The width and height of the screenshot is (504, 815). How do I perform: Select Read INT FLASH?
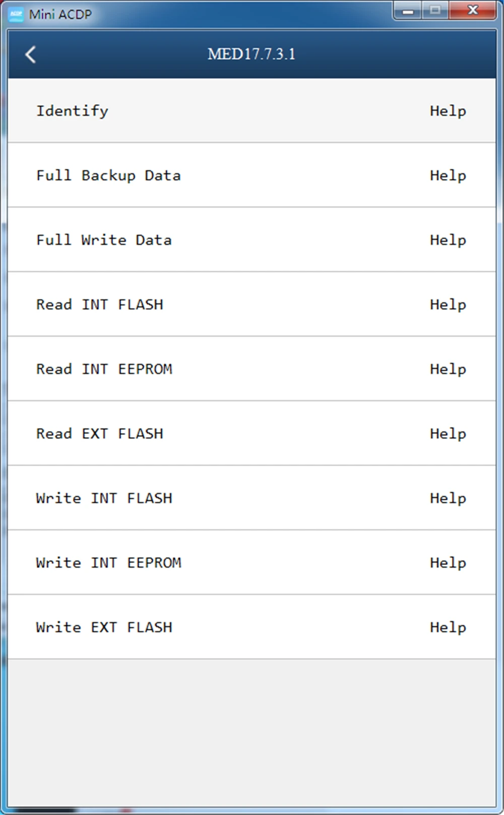click(100, 305)
